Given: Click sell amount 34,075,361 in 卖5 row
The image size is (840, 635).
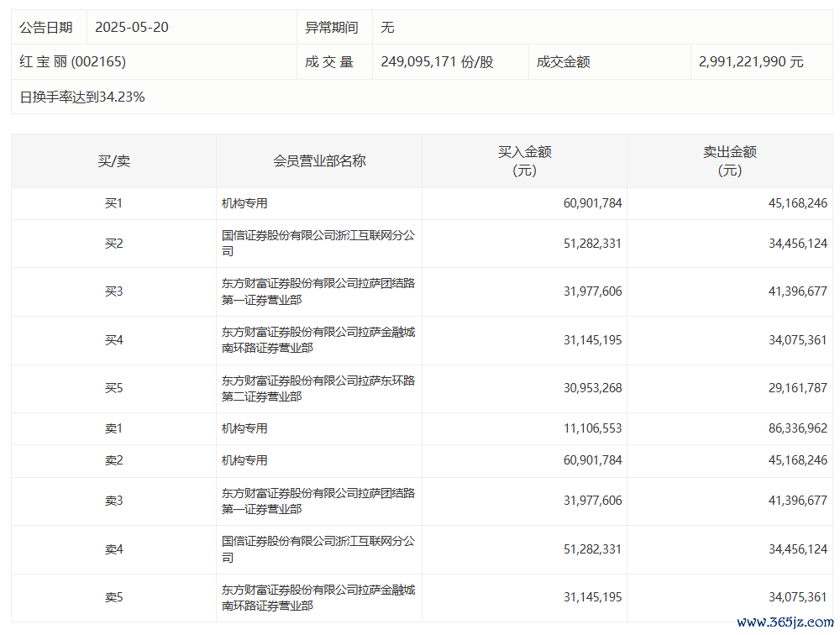Looking at the screenshot, I should tap(798, 597).
